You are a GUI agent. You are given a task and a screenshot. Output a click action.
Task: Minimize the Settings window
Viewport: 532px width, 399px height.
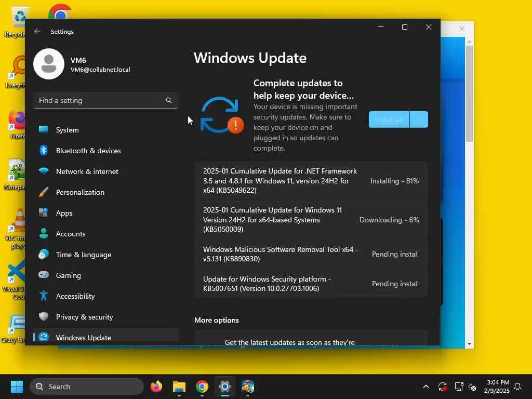tap(381, 27)
